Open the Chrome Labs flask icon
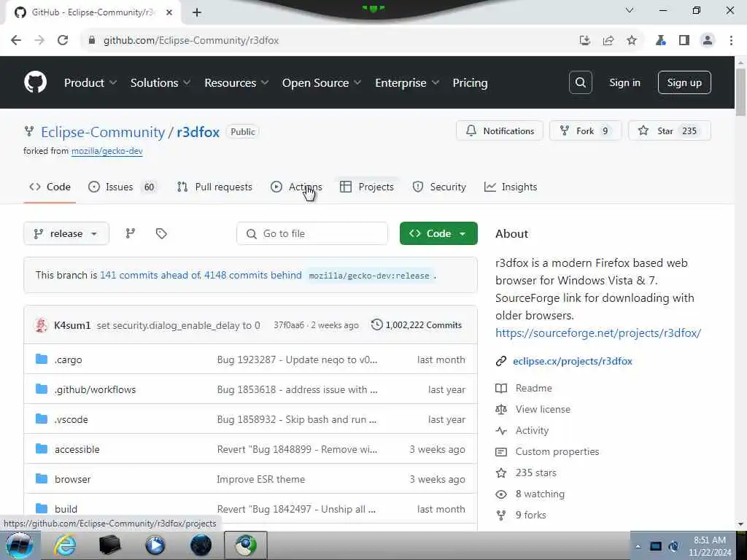Image resolution: width=747 pixels, height=560 pixels. [x=661, y=41]
